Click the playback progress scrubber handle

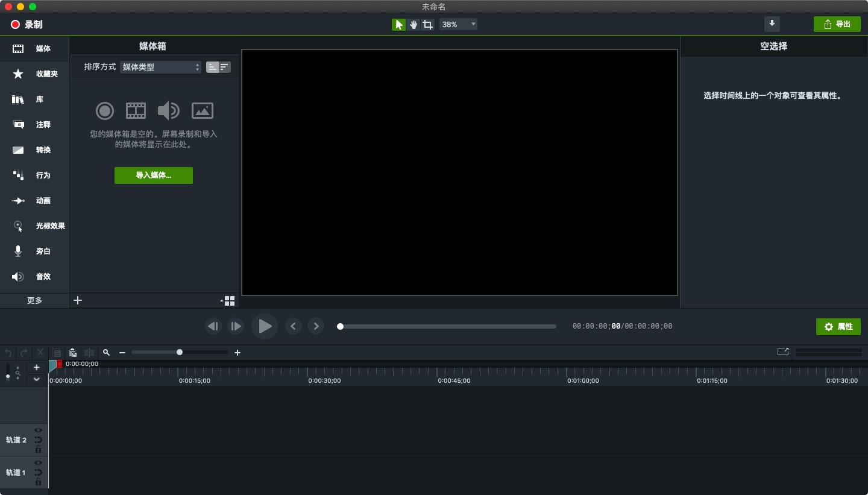340,326
